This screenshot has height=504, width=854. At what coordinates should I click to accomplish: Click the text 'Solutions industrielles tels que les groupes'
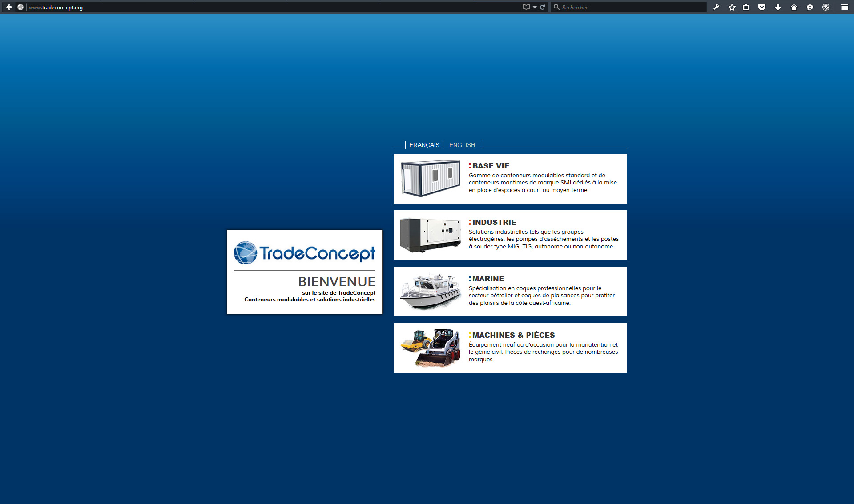[526, 232]
